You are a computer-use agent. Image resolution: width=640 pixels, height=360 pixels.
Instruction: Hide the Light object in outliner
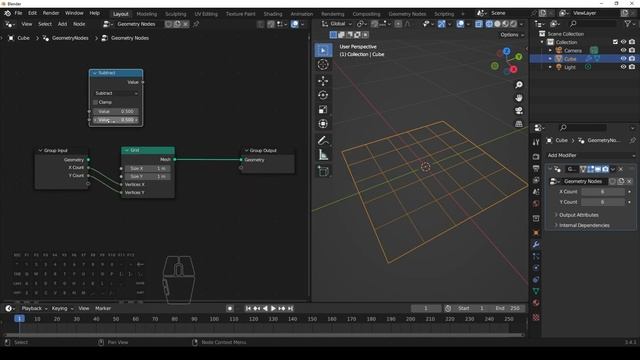tap(623, 67)
